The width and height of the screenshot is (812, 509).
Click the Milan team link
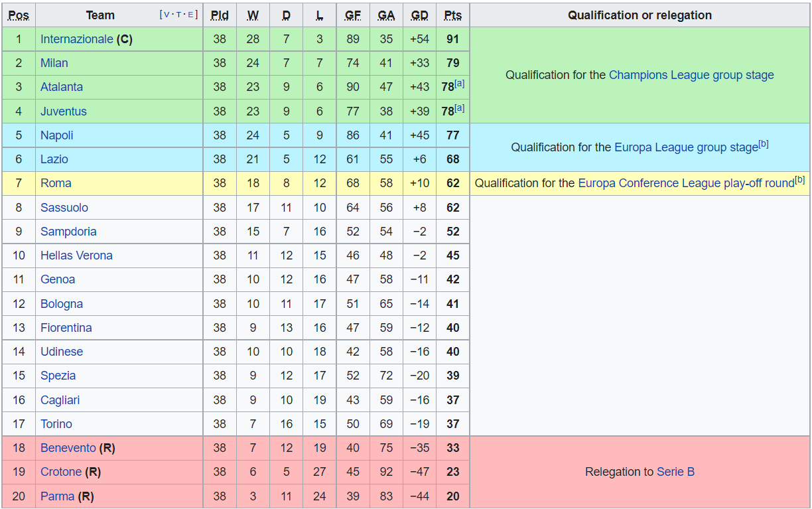click(54, 63)
